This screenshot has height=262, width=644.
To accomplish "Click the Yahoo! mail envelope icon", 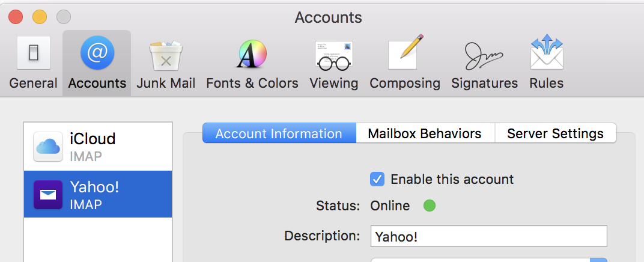I will (x=48, y=195).
